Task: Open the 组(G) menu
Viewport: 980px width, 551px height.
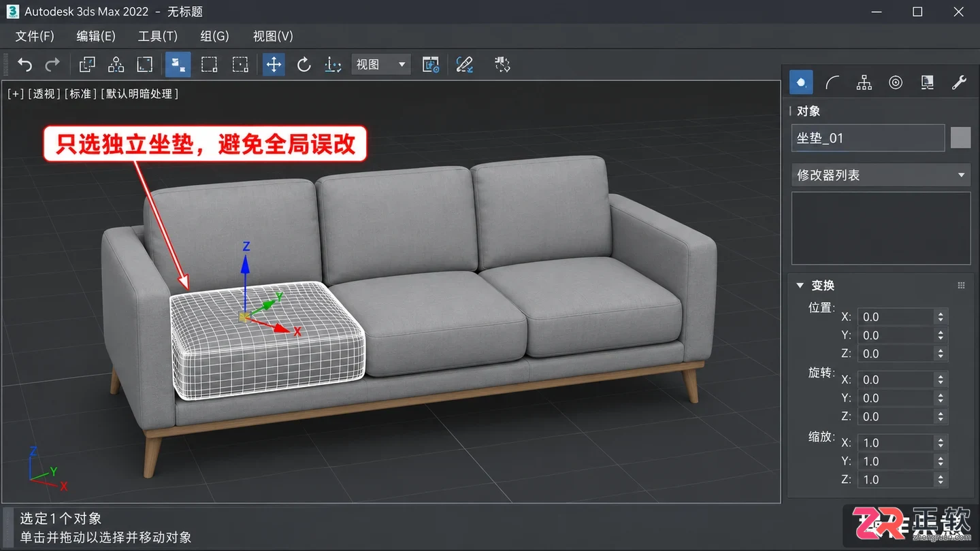Action: coord(215,36)
